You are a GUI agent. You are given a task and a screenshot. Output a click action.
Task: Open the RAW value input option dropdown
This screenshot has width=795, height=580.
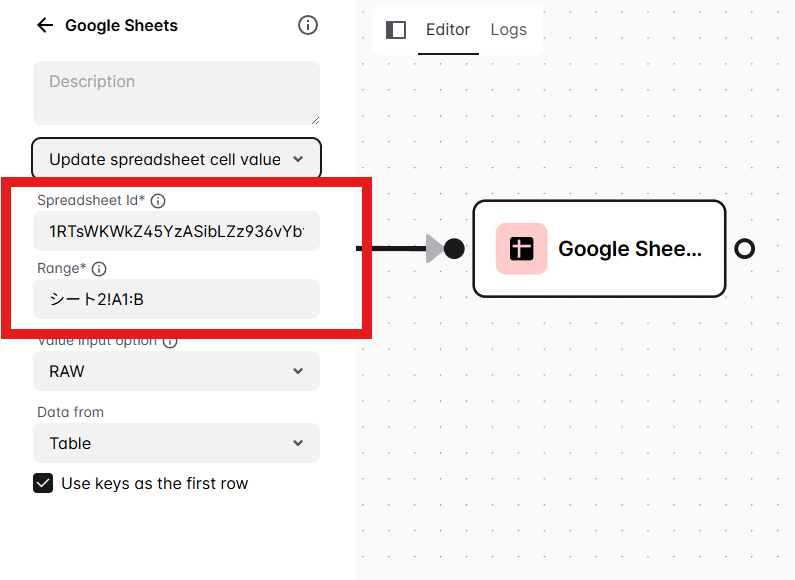(176, 371)
